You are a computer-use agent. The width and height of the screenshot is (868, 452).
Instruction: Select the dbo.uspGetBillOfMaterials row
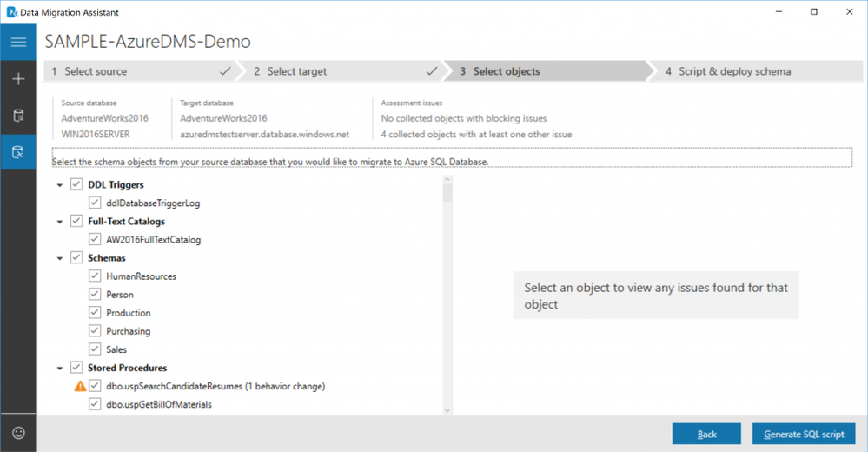click(159, 404)
